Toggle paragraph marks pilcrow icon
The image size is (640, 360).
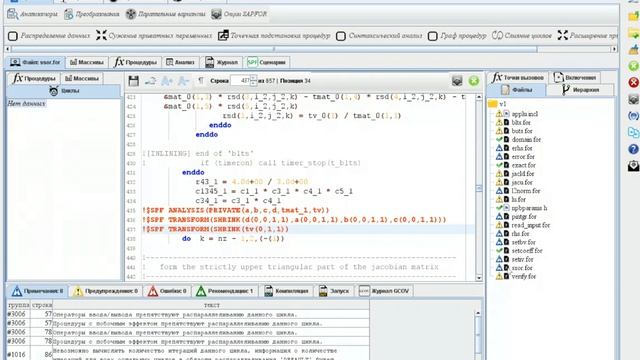point(200,81)
